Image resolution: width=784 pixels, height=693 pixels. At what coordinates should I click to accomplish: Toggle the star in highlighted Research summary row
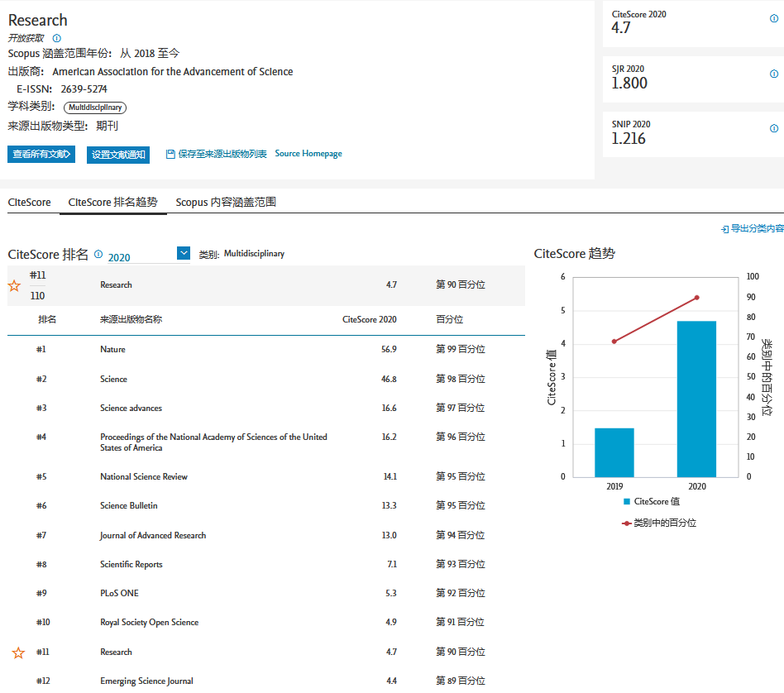14,285
